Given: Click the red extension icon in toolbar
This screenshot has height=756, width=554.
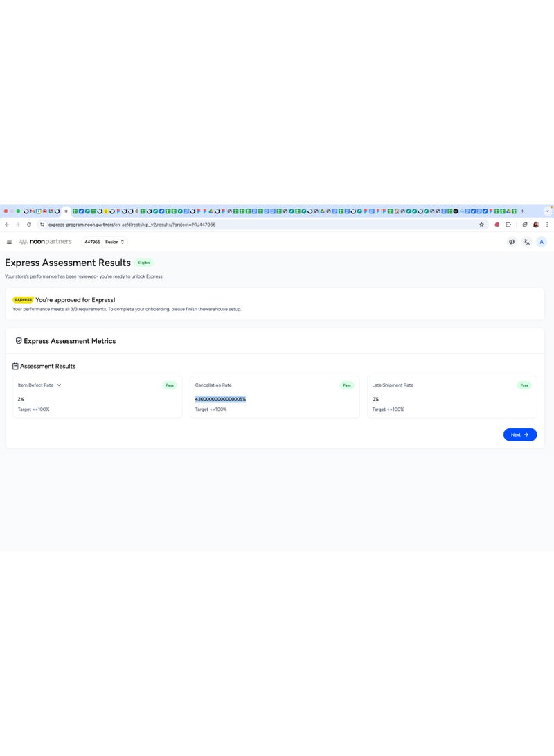Looking at the screenshot, I should point(497,225).
